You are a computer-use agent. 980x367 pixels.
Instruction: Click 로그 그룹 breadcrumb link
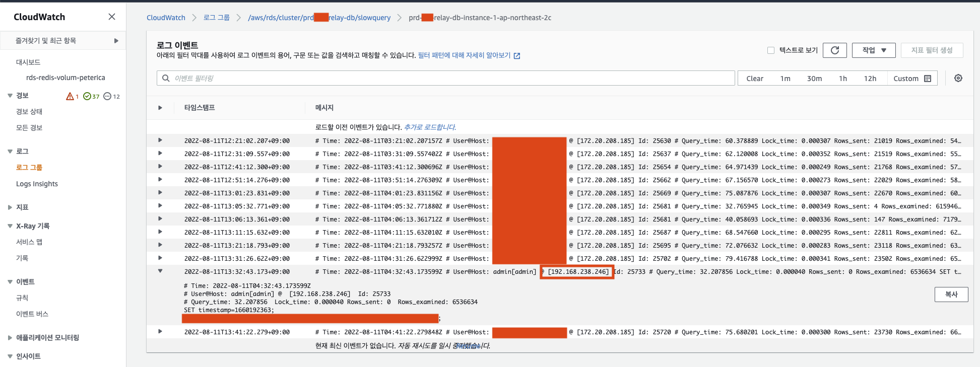(x=217, y=18)
